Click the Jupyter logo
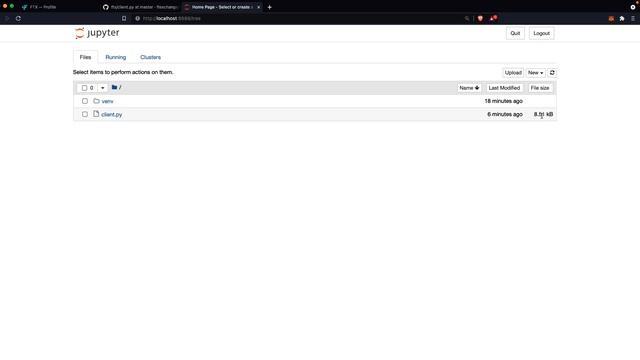Screen dimensions: 640x360 pyautogui.click(x=97, y=33)
